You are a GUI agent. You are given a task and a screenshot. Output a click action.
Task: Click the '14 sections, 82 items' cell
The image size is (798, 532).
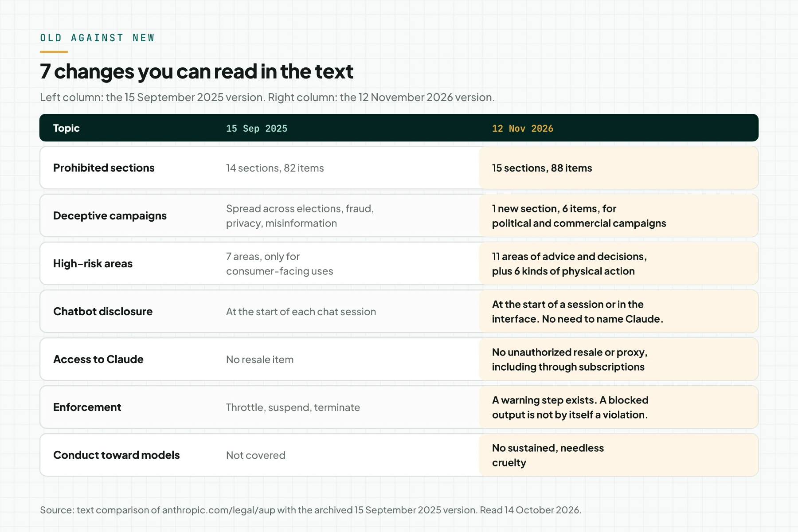275,168
